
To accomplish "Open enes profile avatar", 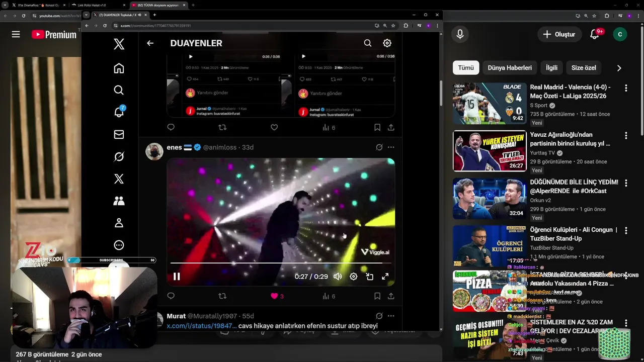I will 154,151.
